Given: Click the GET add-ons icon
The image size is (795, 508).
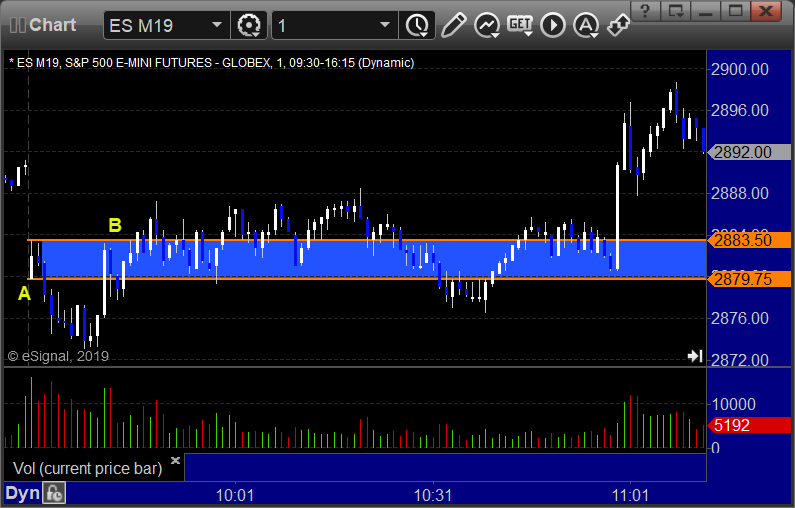Looking at the screenshot, I should (x=520, y=25).
